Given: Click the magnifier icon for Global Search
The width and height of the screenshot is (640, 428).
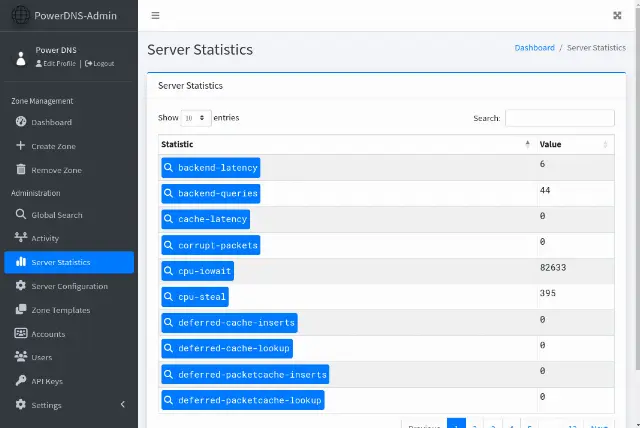Looking at the screenshot, I should pyautogui.click(x=21, y=214).
